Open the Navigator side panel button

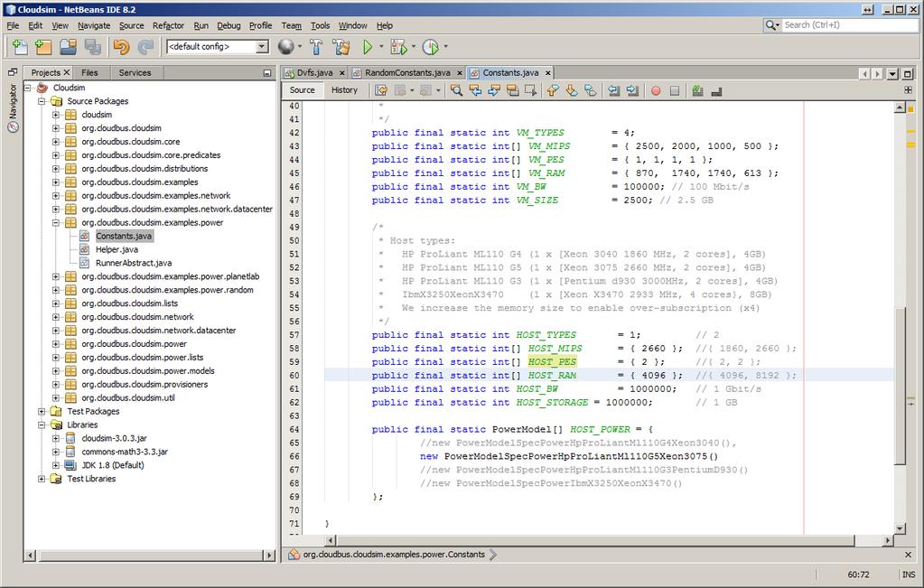(x=13, y=107)
